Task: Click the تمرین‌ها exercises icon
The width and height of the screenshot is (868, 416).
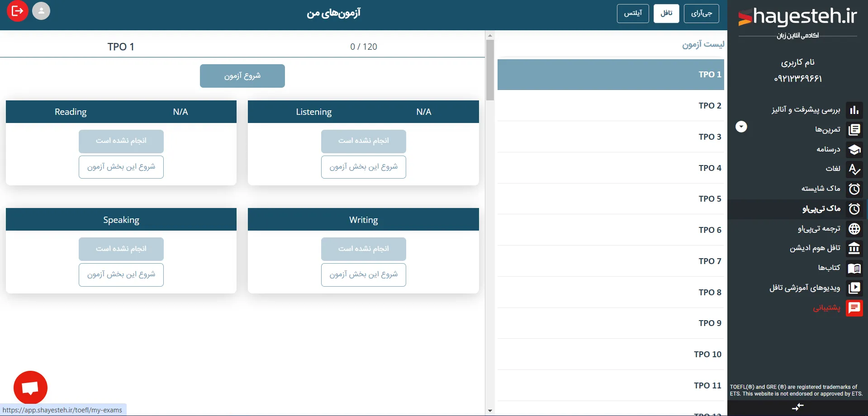Action: click(x=854, y=130)
